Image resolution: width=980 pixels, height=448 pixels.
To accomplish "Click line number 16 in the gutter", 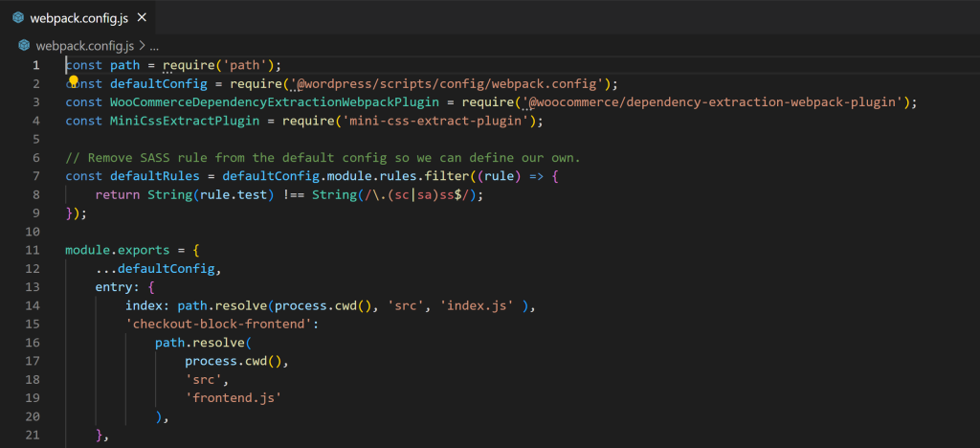I will (33, 343).
